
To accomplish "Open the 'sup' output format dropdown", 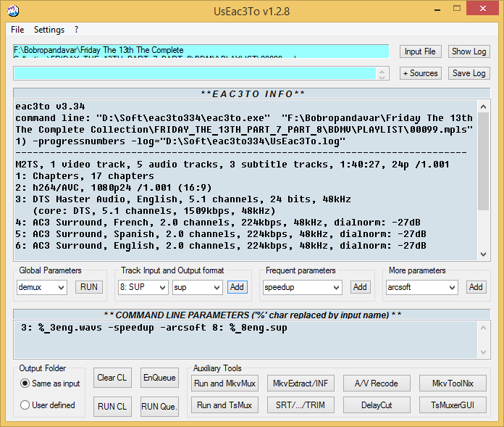I will click(x=197, y=287).
